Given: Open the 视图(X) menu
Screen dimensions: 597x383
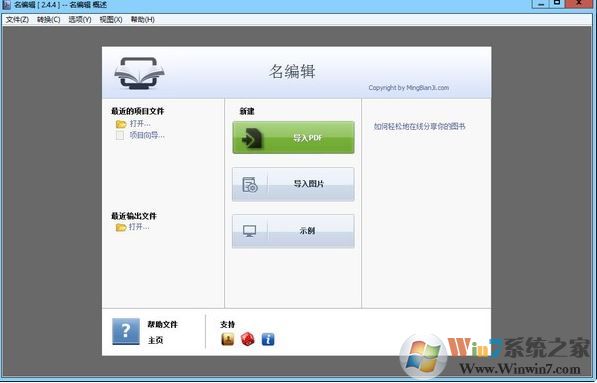Looking at the screenshot, I should click(111, 19).
